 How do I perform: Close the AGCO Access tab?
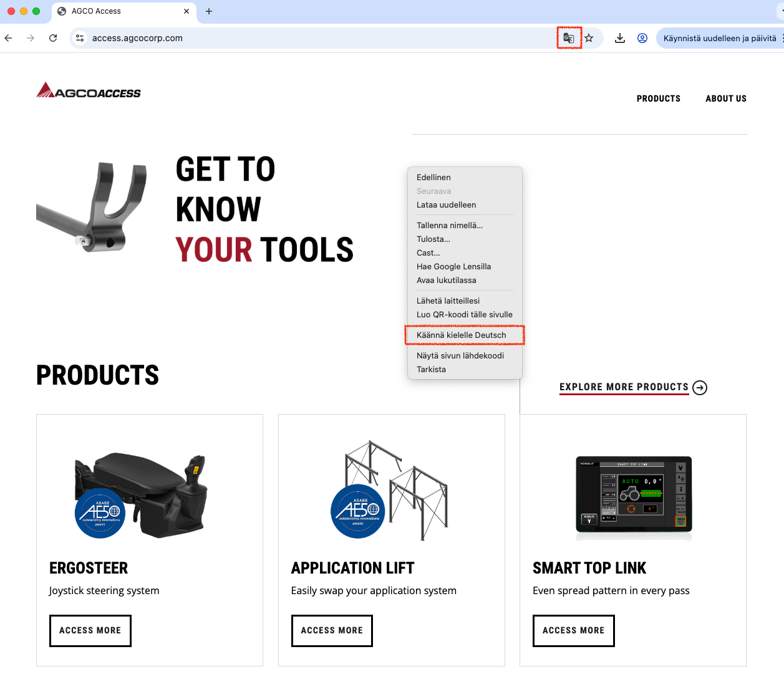[x=186, y=11]
